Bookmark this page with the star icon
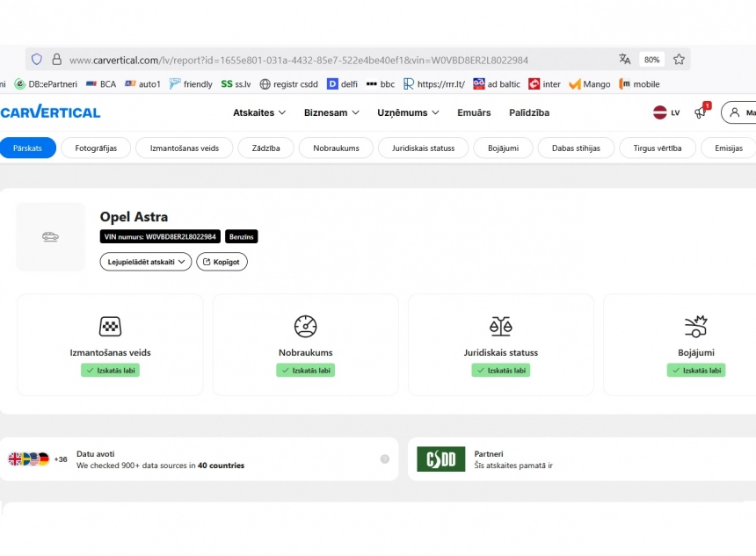Viewport: 756px width, 556px height. (679, 59)
